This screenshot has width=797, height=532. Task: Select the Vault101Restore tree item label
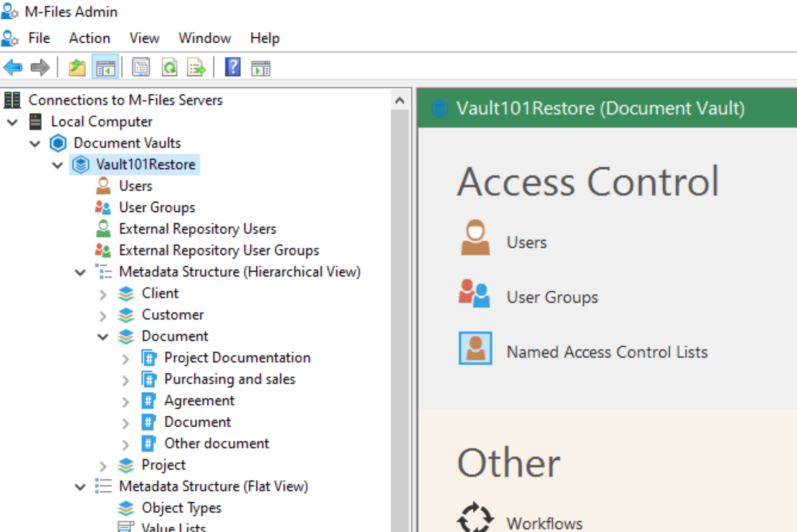coord(146,165)
